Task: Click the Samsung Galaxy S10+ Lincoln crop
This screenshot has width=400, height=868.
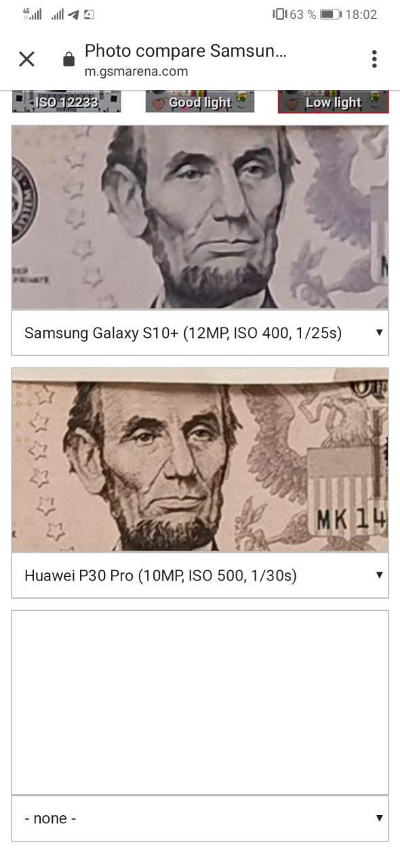Action: (200, 217)
